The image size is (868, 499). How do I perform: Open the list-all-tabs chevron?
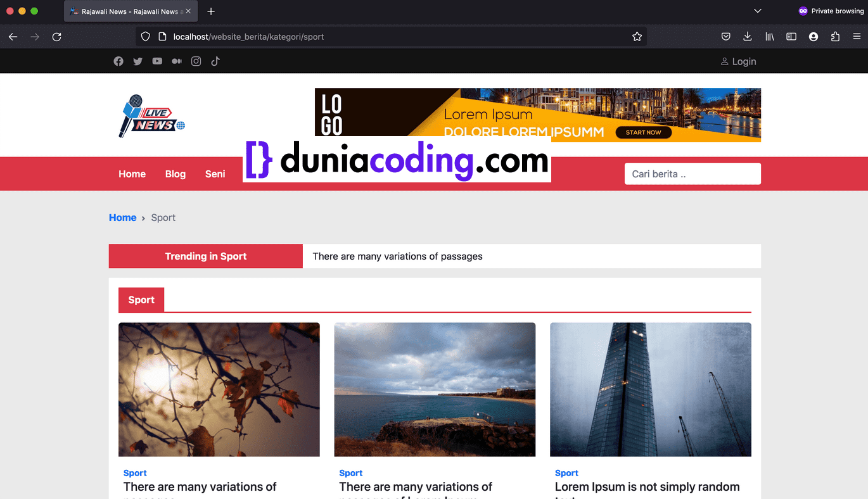click(758, 11)
